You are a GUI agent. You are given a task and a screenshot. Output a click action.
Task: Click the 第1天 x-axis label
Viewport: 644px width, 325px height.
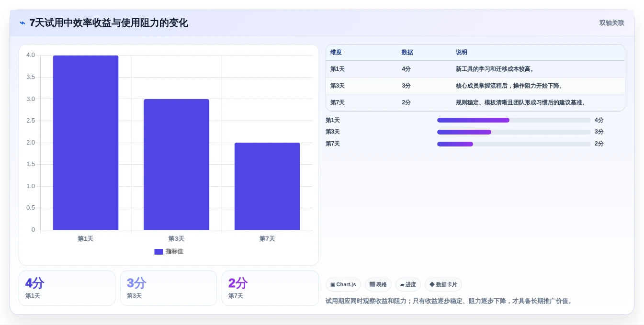pos(86,239)
